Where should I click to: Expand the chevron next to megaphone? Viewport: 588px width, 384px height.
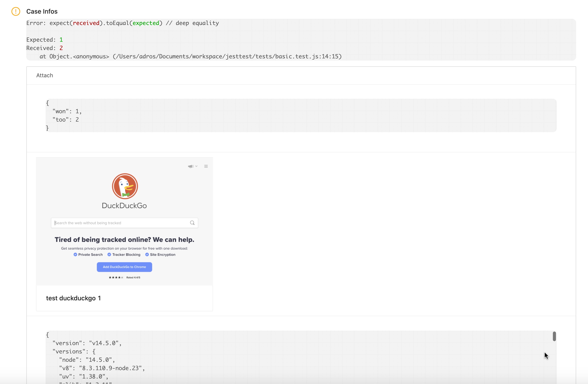(x=197, y=166)
